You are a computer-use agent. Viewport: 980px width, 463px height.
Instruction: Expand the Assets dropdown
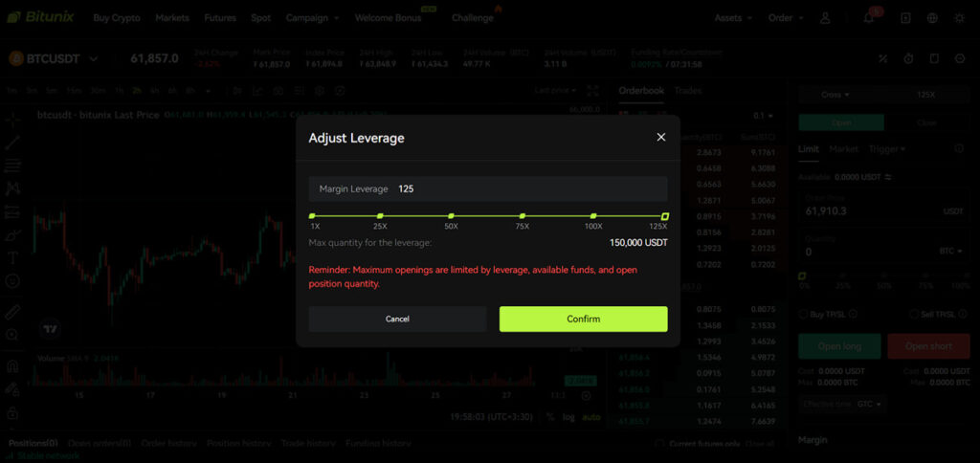[x=733, y=18]
